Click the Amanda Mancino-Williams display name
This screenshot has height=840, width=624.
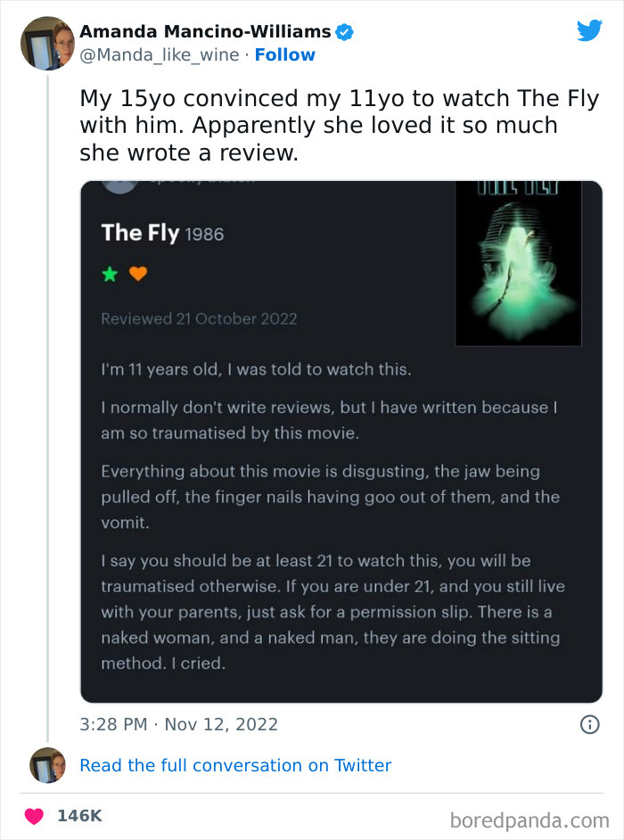(205, 31)
